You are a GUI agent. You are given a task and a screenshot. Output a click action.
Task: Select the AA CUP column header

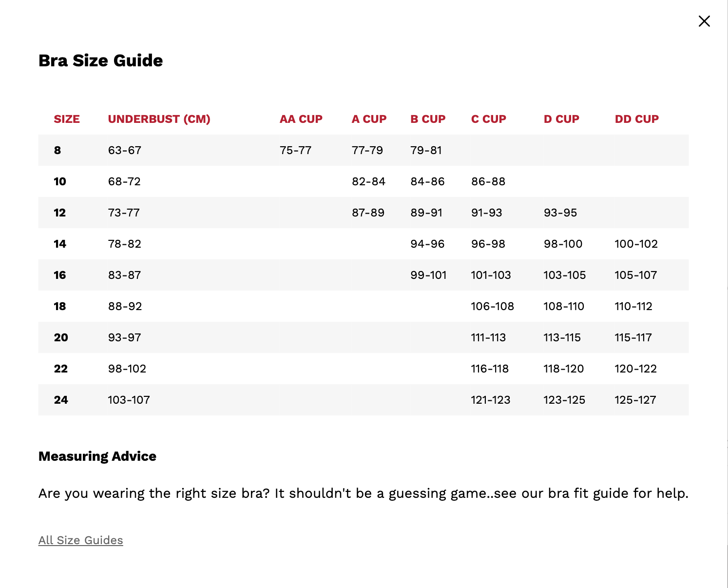(x=301, y=119)
